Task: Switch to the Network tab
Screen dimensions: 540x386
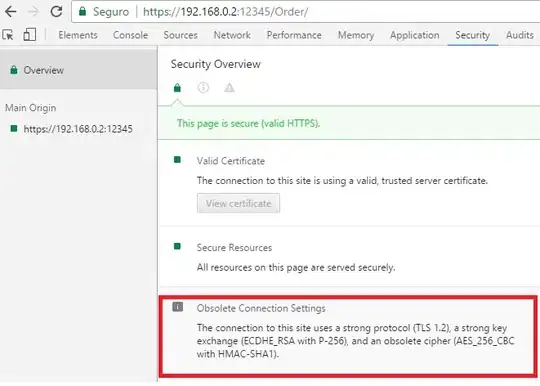Action: point(232,35)
